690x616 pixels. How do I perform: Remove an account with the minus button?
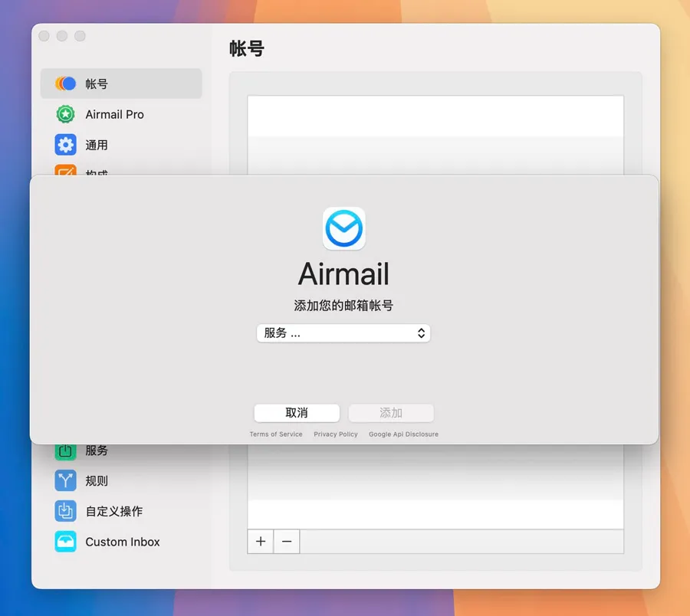pyautogui.click(x=287, y=542)
